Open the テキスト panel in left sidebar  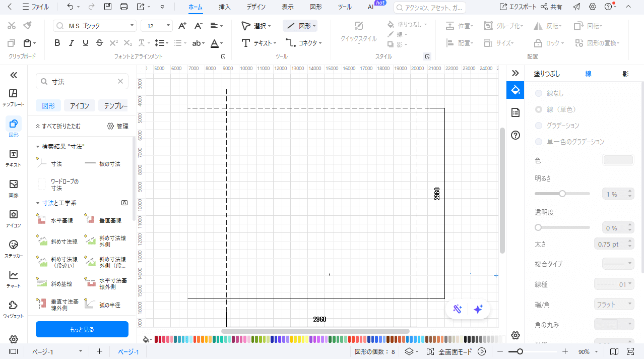14,158
